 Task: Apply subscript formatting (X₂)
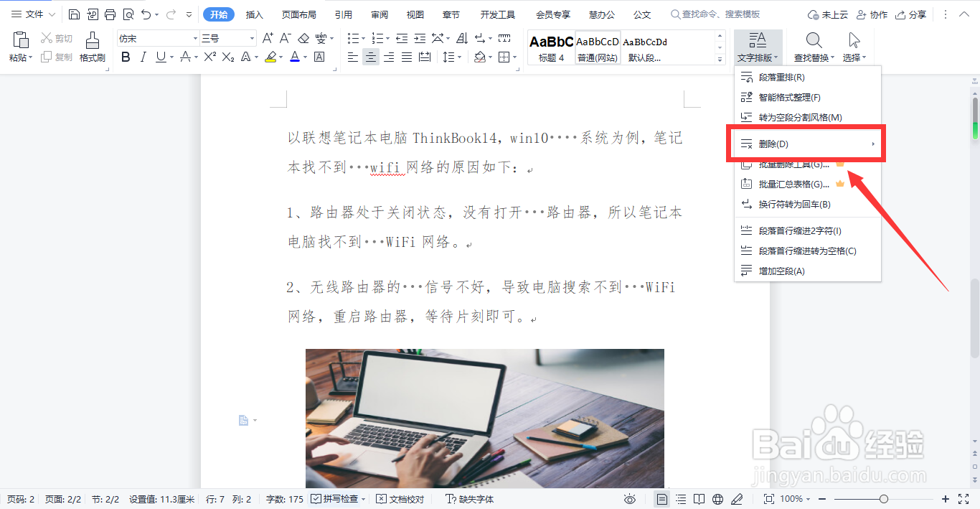click(x=227, y=57)
